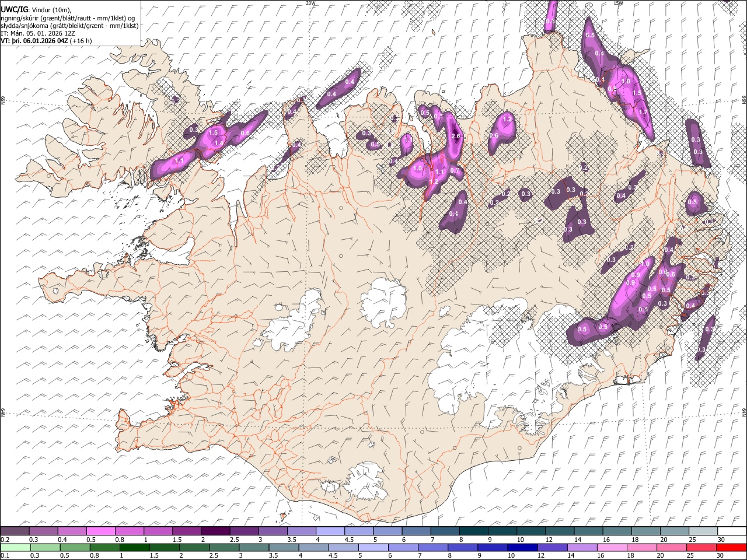Pick the pale grey snow swatch between 20 and 25
The height and width of the screenshot is (560, 747).
click(675, 531)
